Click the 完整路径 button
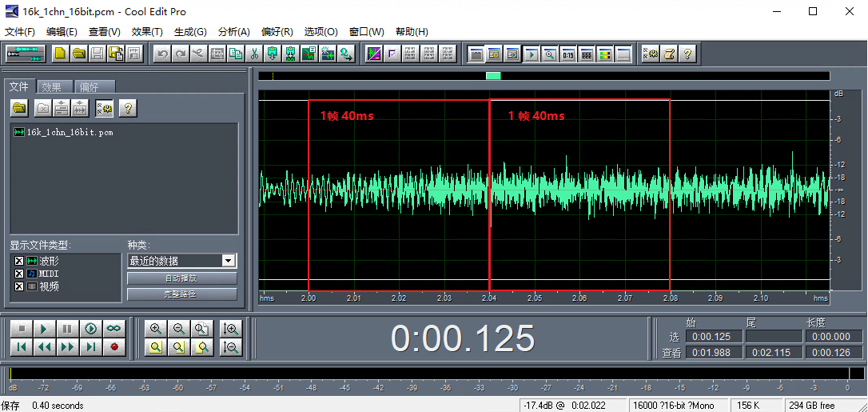 tap(181, 294)
